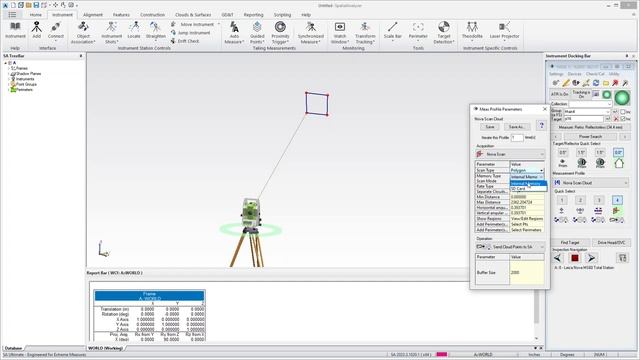Click the Add instrument tripod icon
Viewport: 640px width, 360px height.
click(37, 27)
